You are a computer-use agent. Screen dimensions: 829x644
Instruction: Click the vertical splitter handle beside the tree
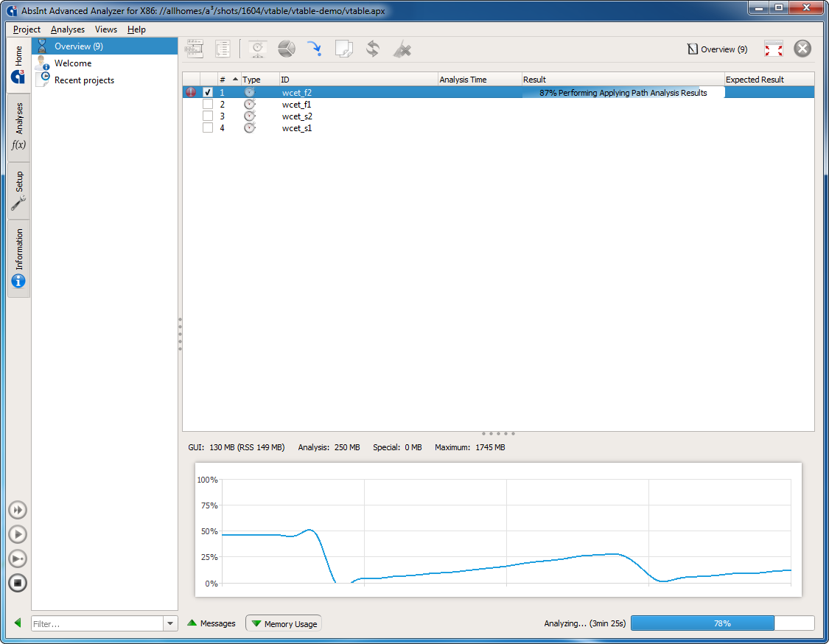(181, 335)
